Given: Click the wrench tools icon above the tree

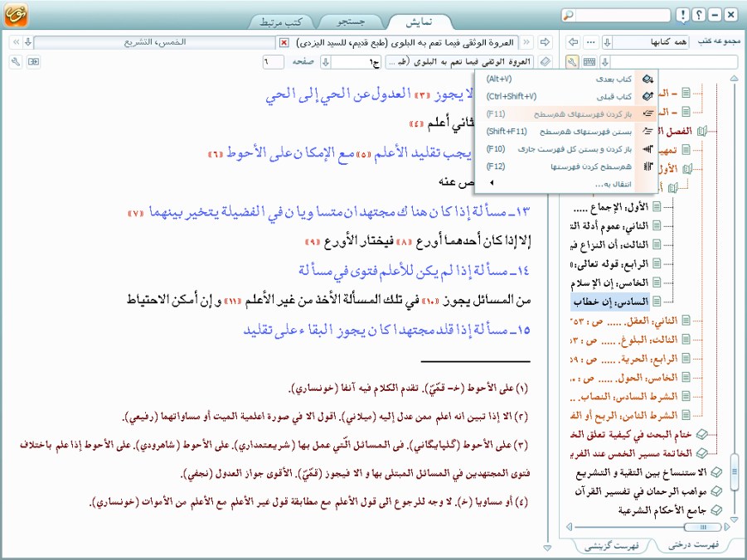Looking at the screenshot, I should [x=572, y=62].
